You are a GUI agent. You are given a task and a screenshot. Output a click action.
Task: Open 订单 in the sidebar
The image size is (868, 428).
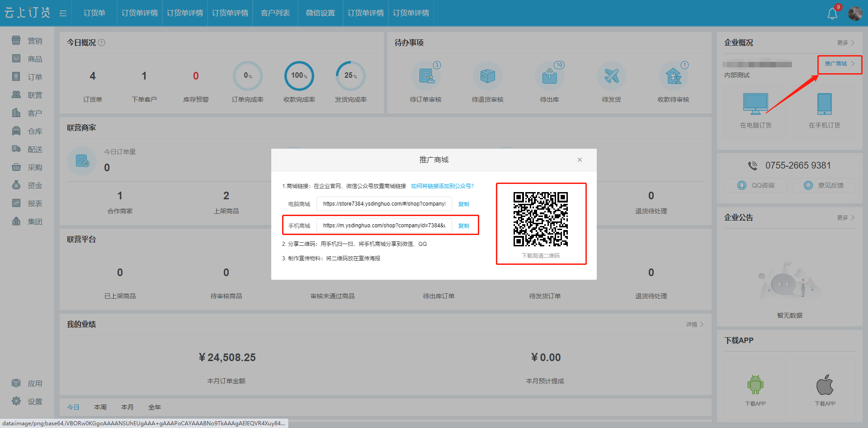point(27,77)
